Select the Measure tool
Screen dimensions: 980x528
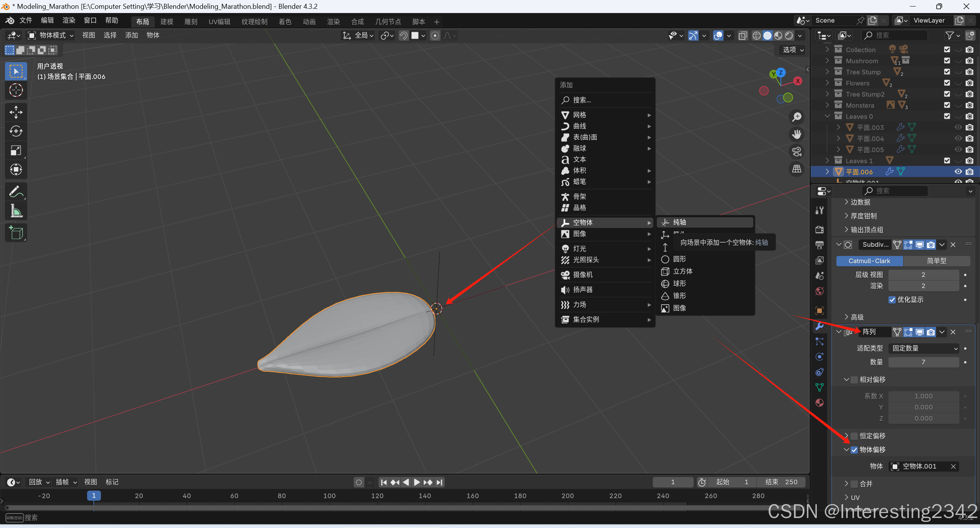point(16,211)
